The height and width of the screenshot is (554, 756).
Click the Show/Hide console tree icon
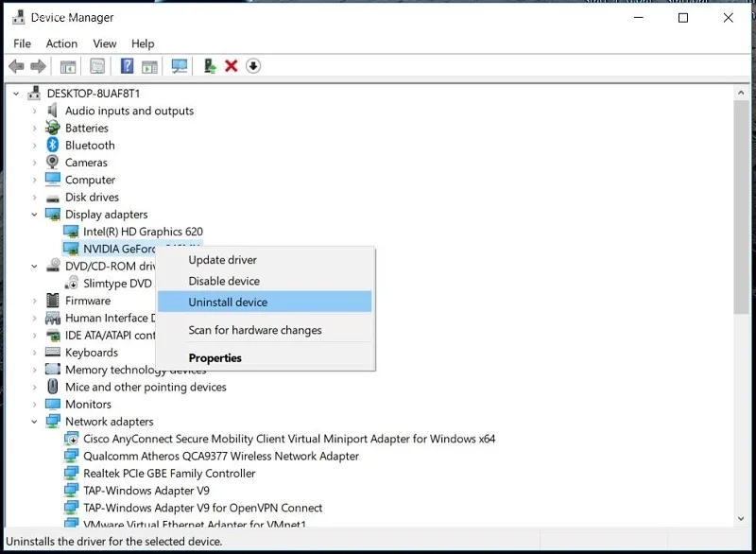point(68,66)
